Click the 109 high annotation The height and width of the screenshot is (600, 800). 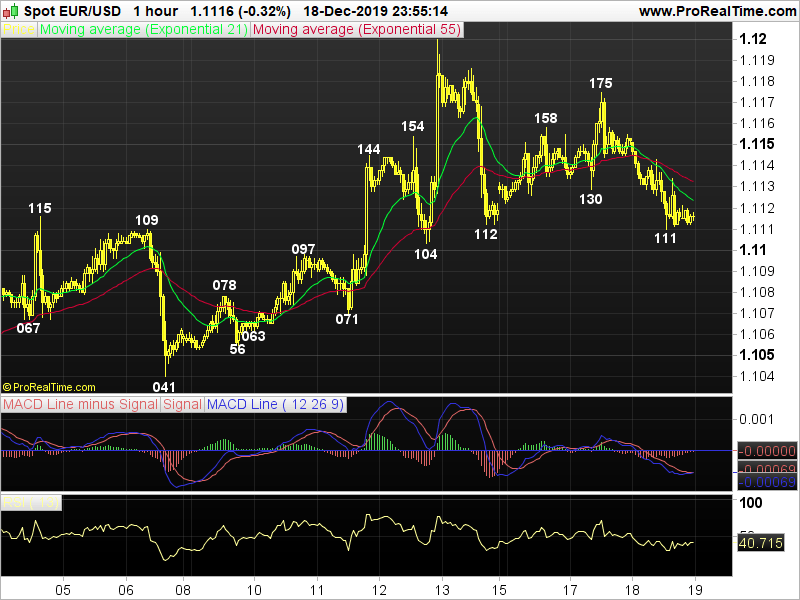click(146, 220)
